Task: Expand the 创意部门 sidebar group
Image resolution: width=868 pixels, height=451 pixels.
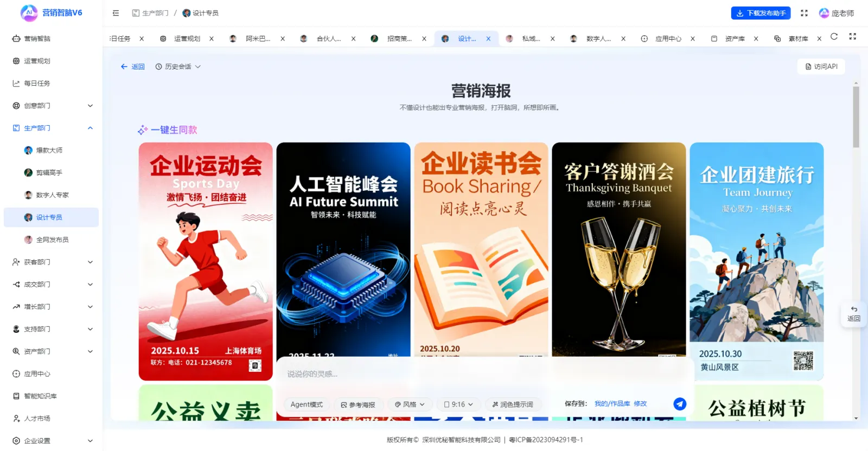Action: tap(52, 106)
